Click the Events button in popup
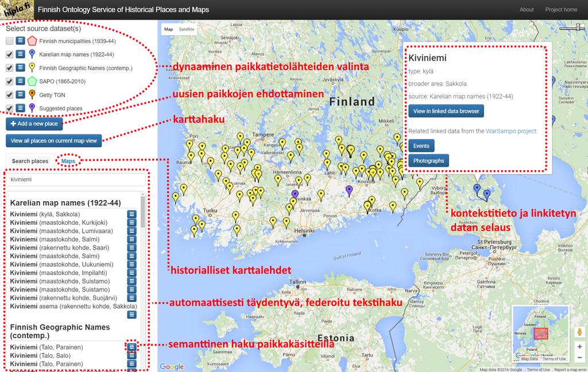The width and height of the screenshot is (588, 372). click(x=421, y=145)
